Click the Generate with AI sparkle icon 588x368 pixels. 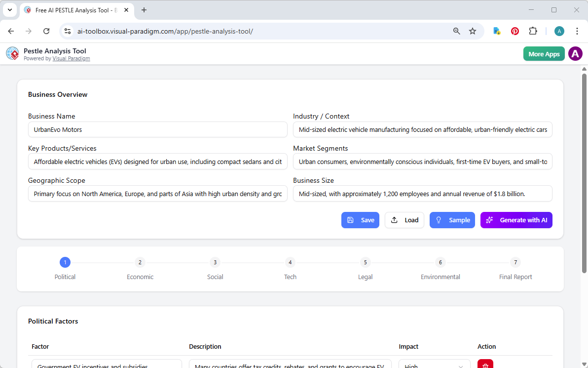pyautogui.click(x=489, y=220)
